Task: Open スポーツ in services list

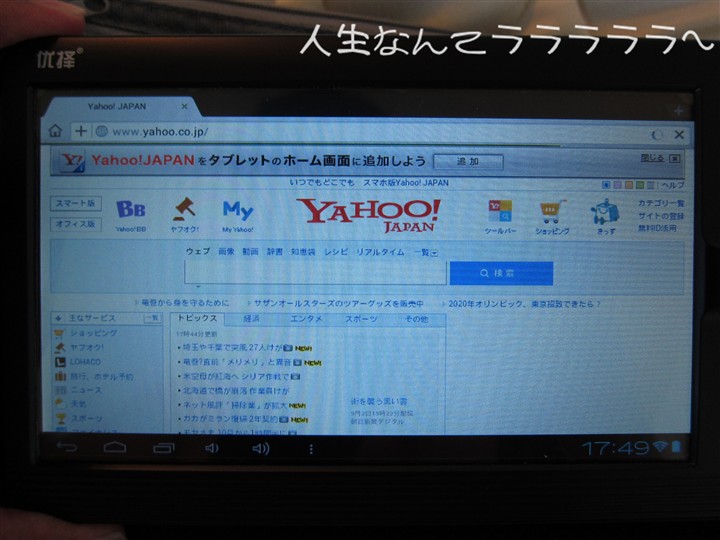Action: [x=86, y=418]
